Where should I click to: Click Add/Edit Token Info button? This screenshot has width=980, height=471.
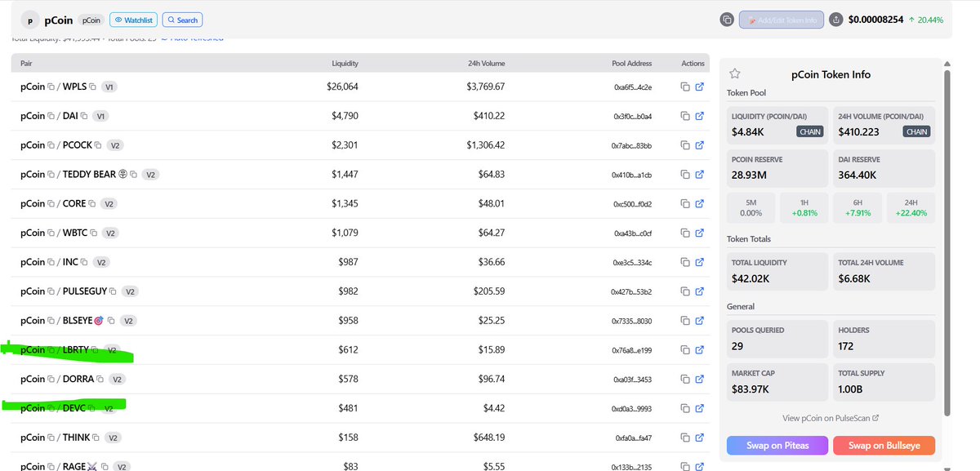point(782,20)
